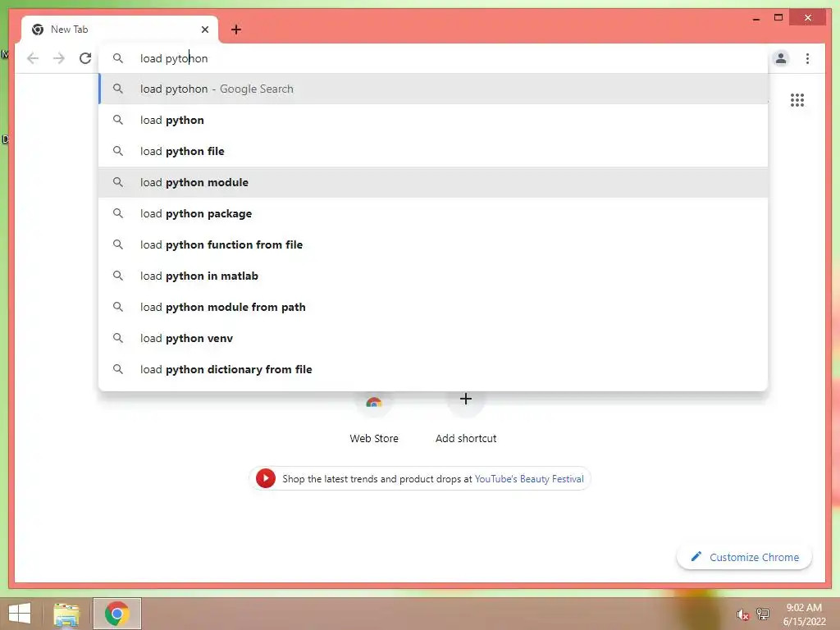Choose 'load pytohon - Google Search' suggestion

[433, 89]
